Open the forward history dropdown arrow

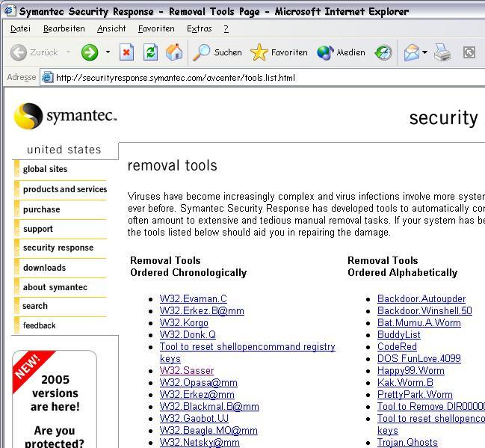pos(108,52)
